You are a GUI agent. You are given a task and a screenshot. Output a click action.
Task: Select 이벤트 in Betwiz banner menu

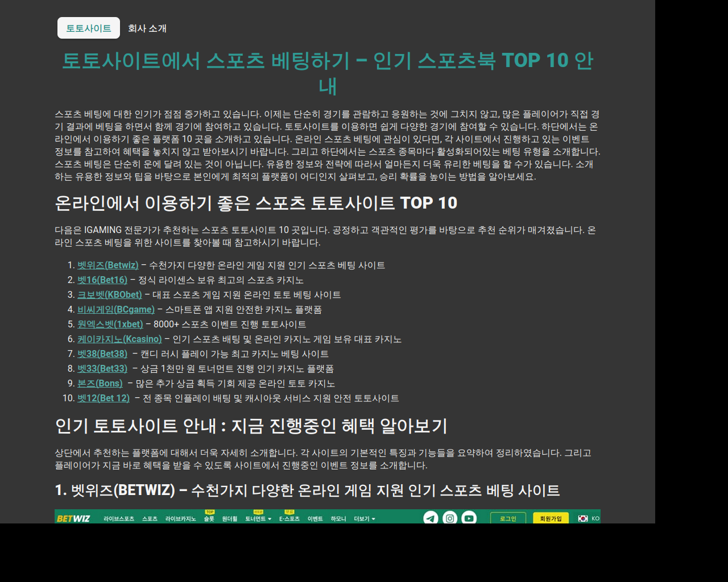tap(315, 519)
